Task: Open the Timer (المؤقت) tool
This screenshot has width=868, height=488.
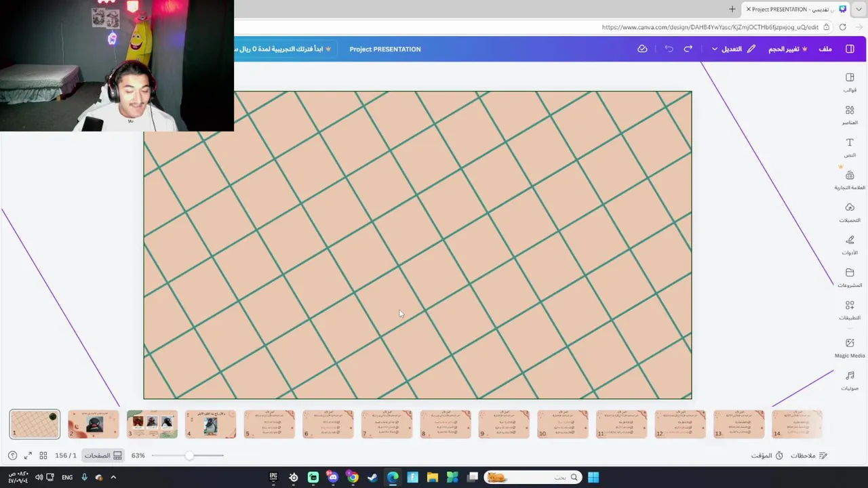Action: pos(767,455)
